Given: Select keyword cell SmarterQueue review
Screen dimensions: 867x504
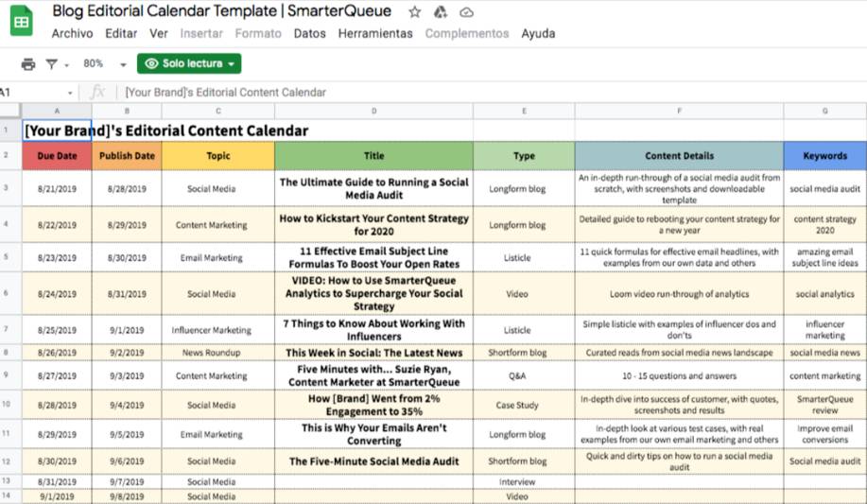Looking at the screenshot, I should 825,405.
